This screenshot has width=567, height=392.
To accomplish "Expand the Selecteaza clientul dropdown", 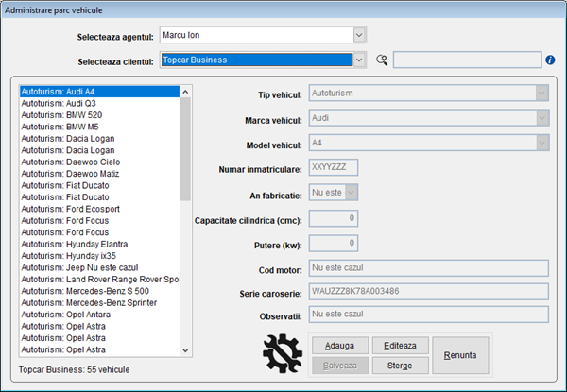I will (x=359, y=60).
